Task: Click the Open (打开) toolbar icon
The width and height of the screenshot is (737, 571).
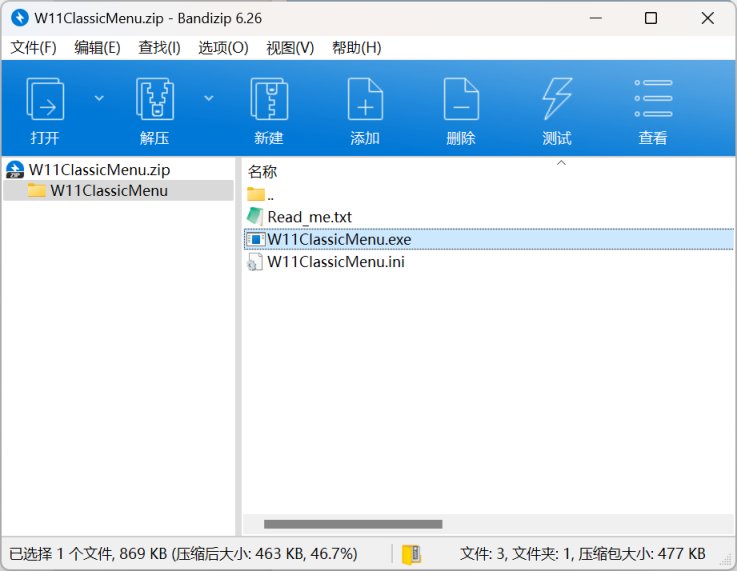Action: pos(45,99)
